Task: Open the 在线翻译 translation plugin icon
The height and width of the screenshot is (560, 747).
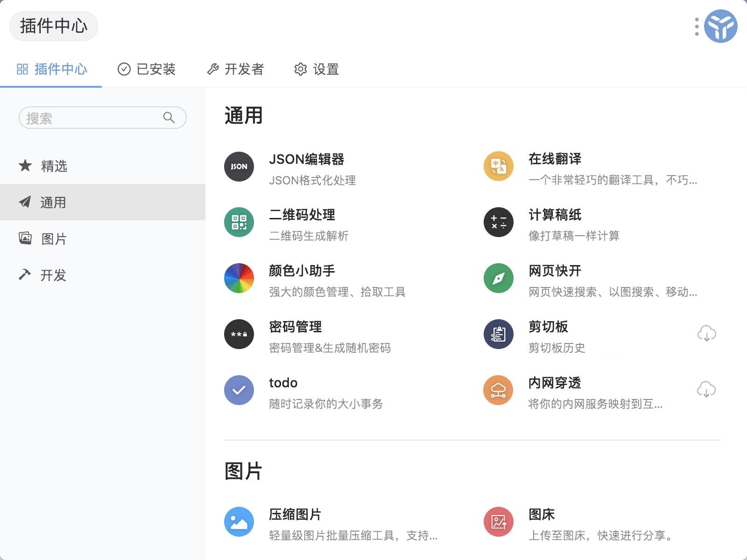Action: [498, 167]
